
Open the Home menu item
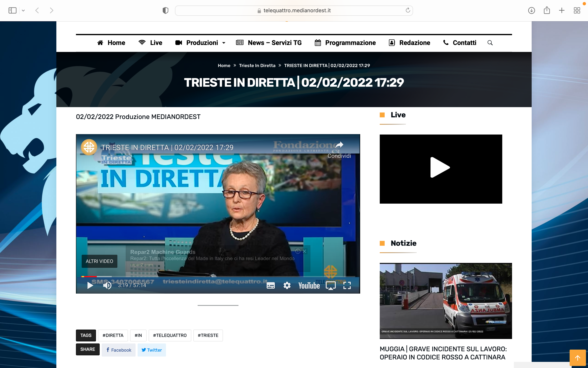point(111,43)
